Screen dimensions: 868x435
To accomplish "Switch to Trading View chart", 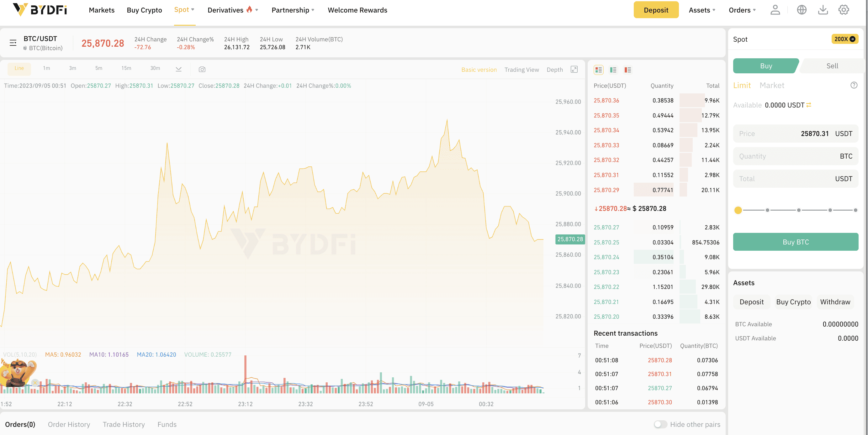I will 521,70.
